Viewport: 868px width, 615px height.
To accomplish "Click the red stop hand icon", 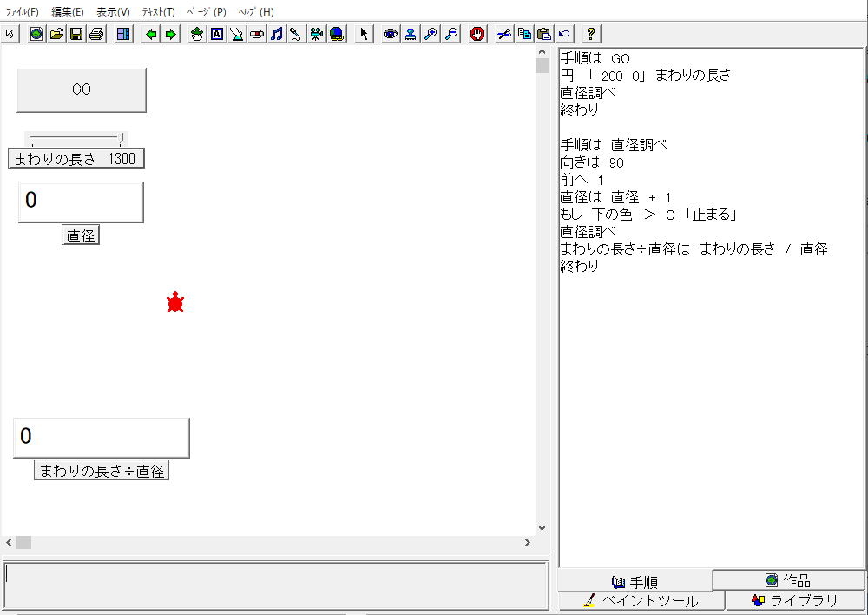I will pyautogui.click(x=477, y=34).
